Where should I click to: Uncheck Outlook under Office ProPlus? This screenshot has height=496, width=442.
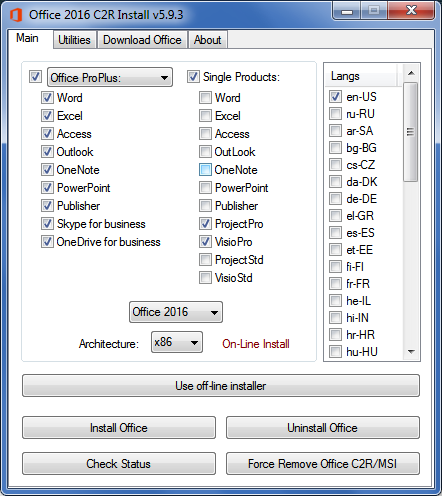pos(47,152)
